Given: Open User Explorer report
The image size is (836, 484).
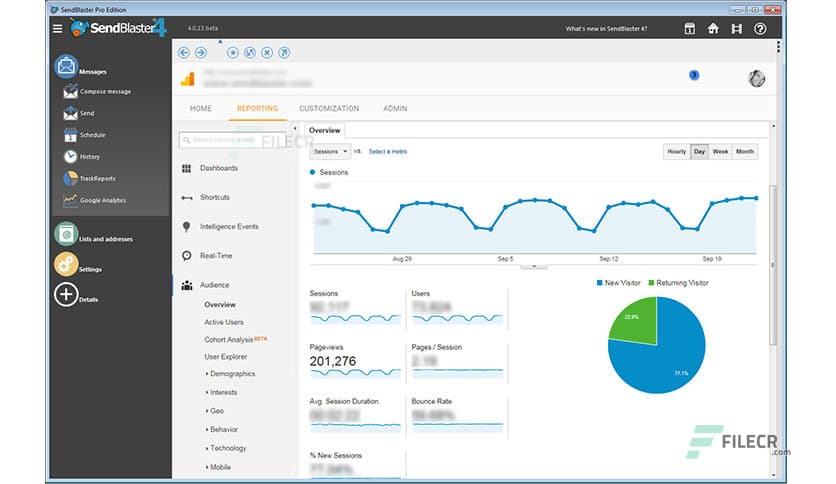Looking at the screenshot, I should tap(226, 357).
